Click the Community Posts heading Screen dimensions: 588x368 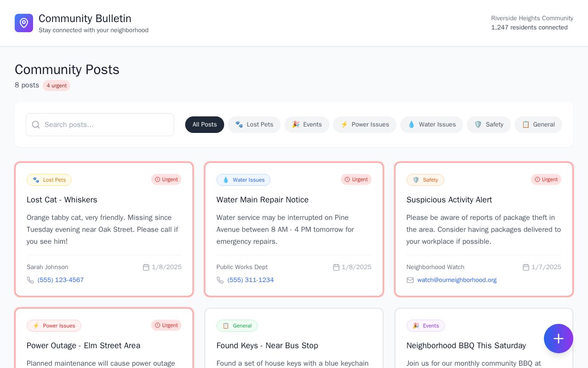67,69
